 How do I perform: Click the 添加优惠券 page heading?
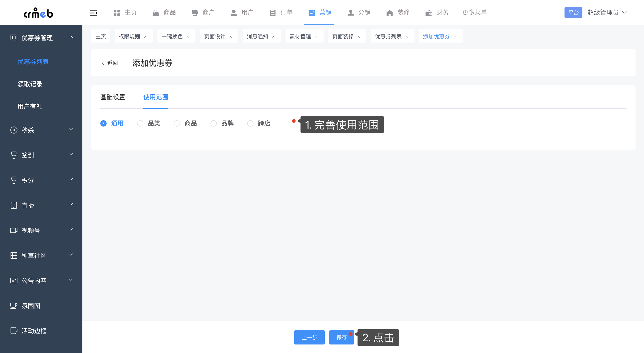coord(152,63)
